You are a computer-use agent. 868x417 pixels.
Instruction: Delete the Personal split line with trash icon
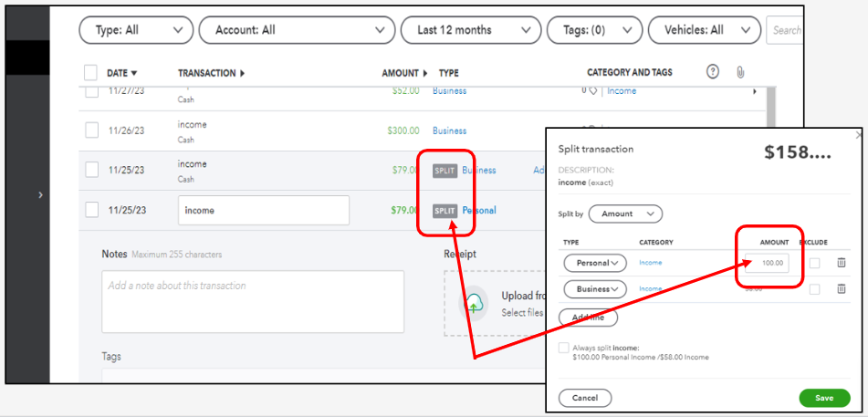(x=841, y=263)
